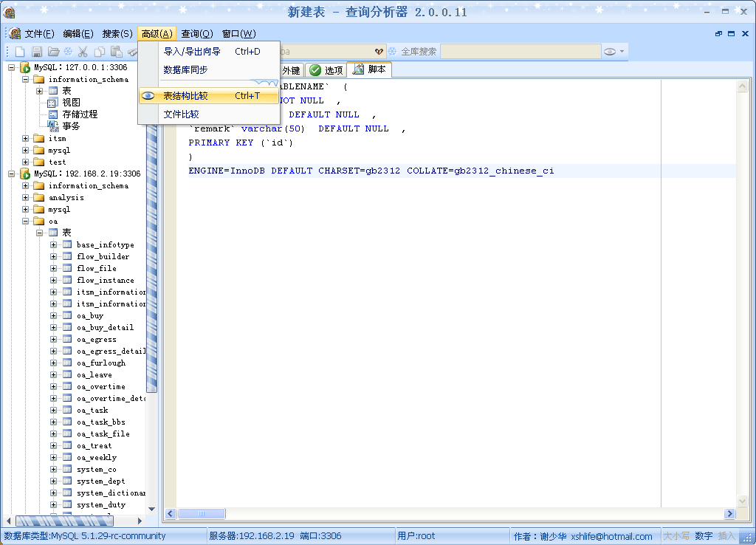Image resolution: width=756 pixels, height=545 pixels.
Task: Open the dropdown arrow next to eye button
Action: [622, 52]
